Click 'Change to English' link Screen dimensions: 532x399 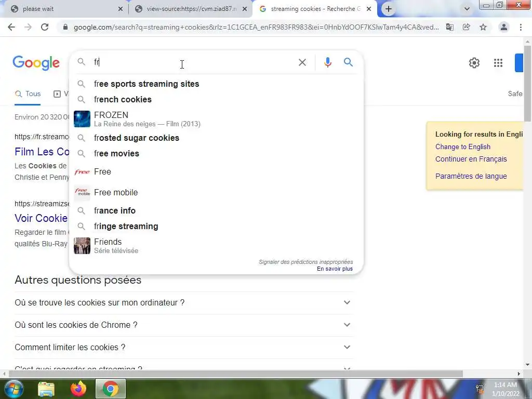pyautogui.click(x=462, y=147)
